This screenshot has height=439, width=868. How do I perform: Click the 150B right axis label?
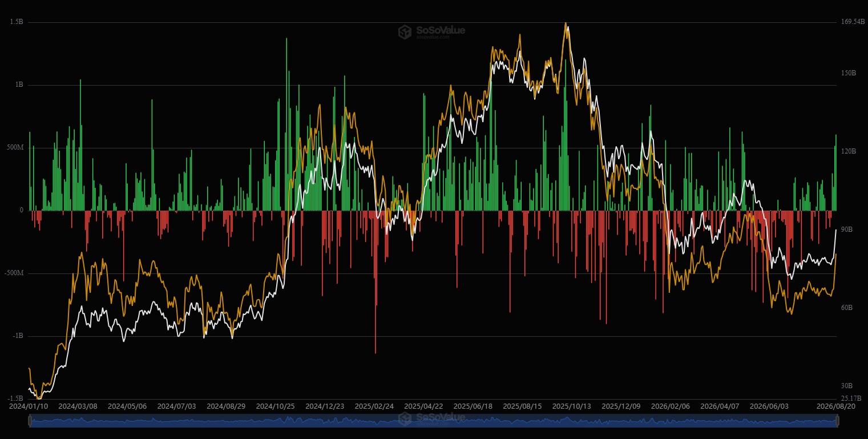click(x=849, y=73)
